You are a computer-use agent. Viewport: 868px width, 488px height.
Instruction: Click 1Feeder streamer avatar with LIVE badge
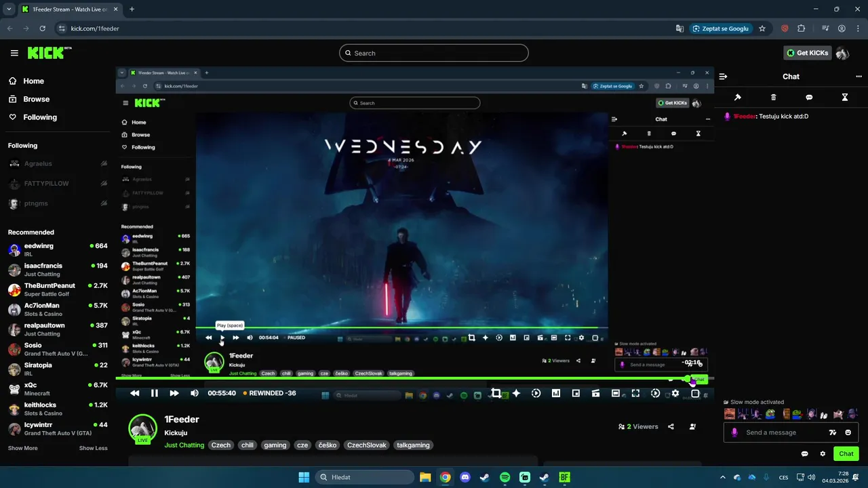coord(143,428)
